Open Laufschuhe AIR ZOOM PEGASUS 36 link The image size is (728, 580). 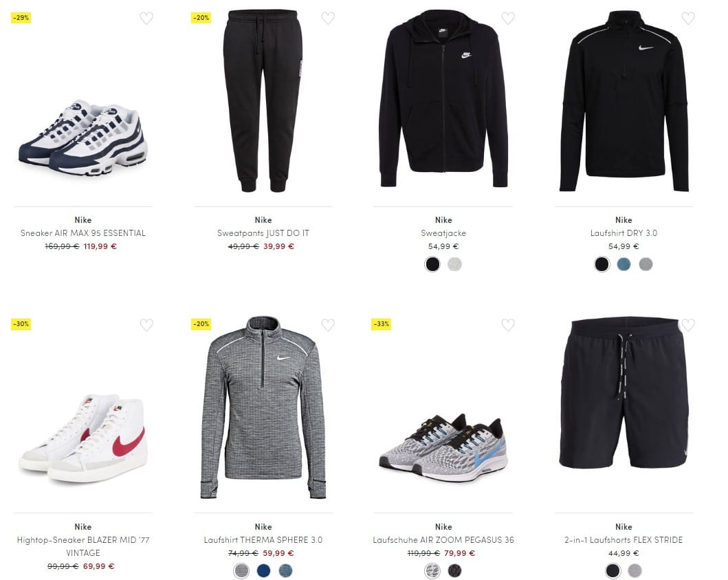pos(443,539)
